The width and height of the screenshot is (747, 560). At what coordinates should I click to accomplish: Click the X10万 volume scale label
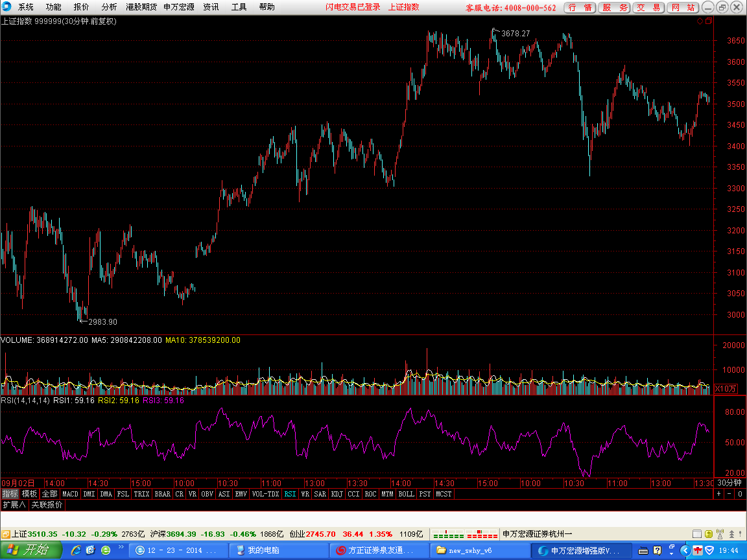726,389
